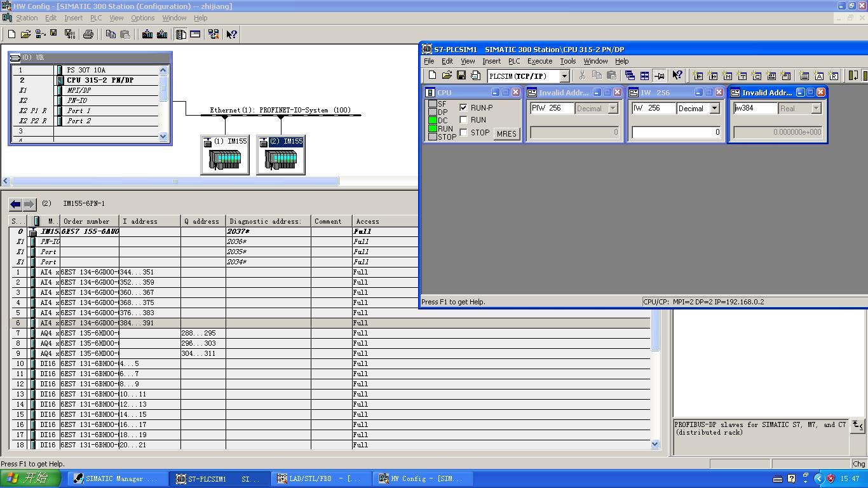Switch to SIMATIC Manager in the taskbar

pos(118,478)
